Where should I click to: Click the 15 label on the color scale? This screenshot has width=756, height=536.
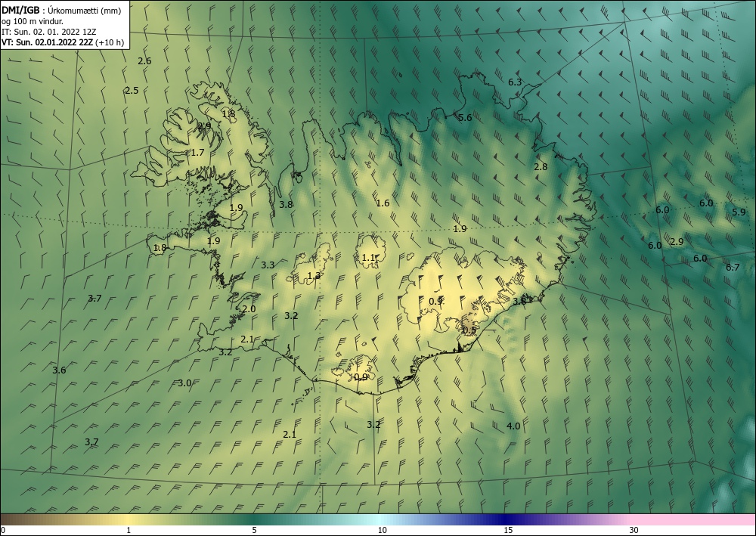[508, 531]
